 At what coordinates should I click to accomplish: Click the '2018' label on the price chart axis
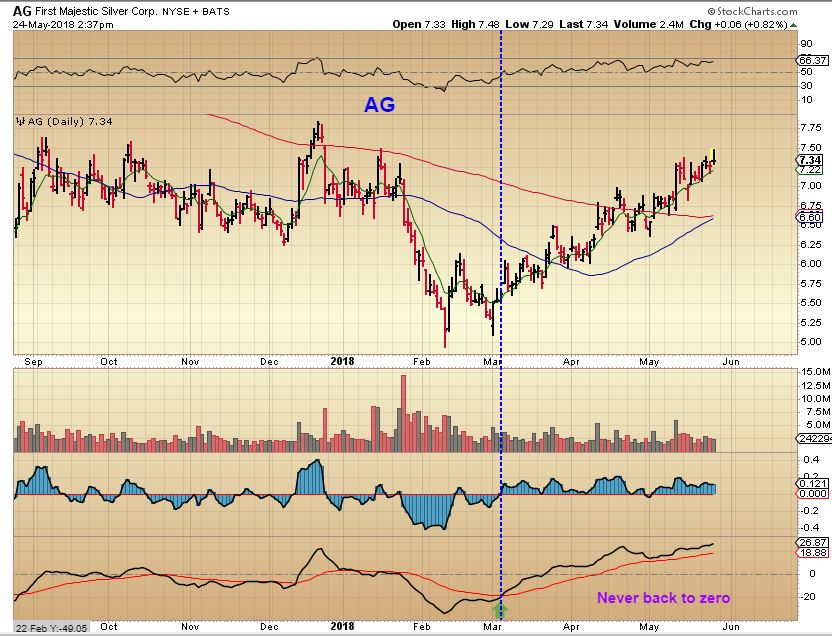tap(342, 361)
